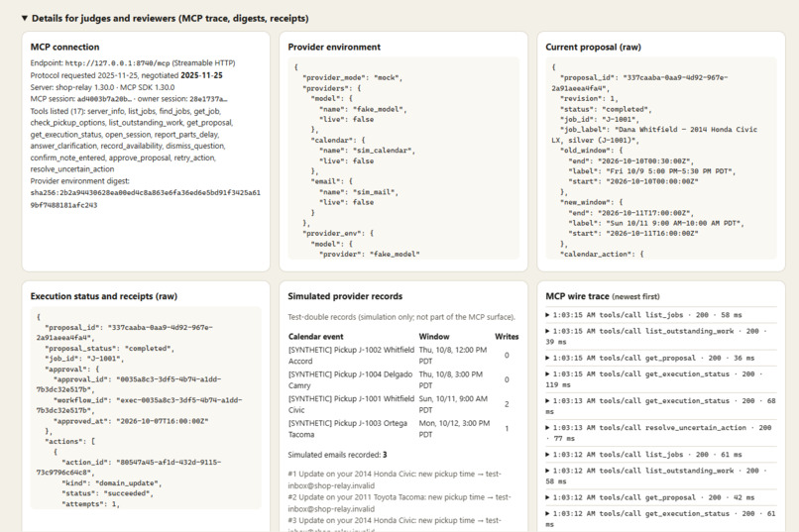799x532 pixels.
Task: Click the MCP connection heading
Action: (x=64, y=47)
